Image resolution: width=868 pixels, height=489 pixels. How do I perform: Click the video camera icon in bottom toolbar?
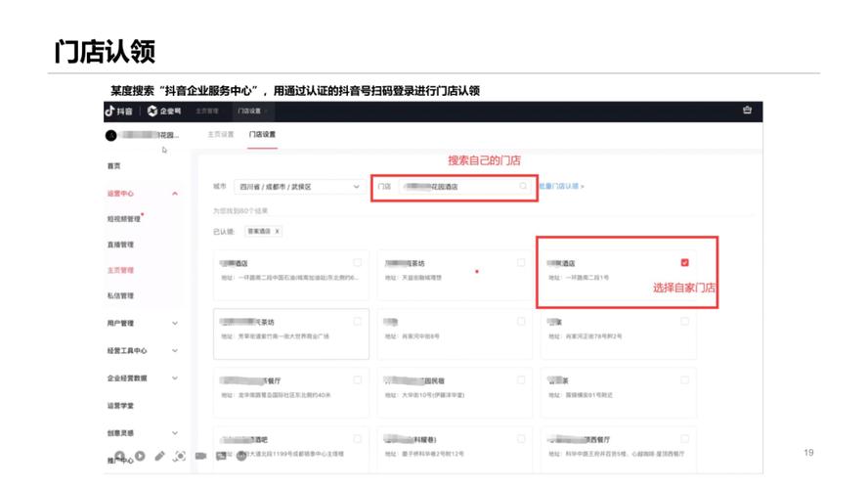(200, 456)
